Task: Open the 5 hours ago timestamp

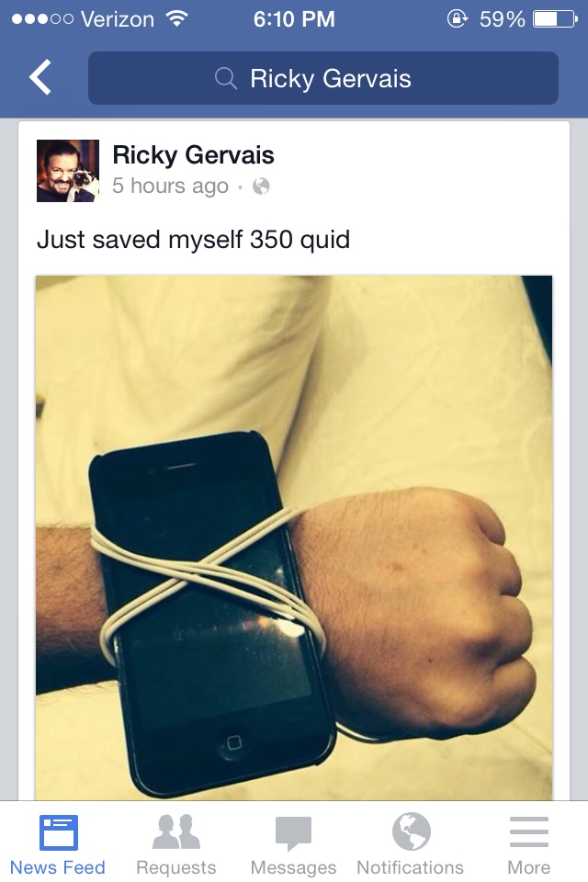Action: tap(170, 186)
